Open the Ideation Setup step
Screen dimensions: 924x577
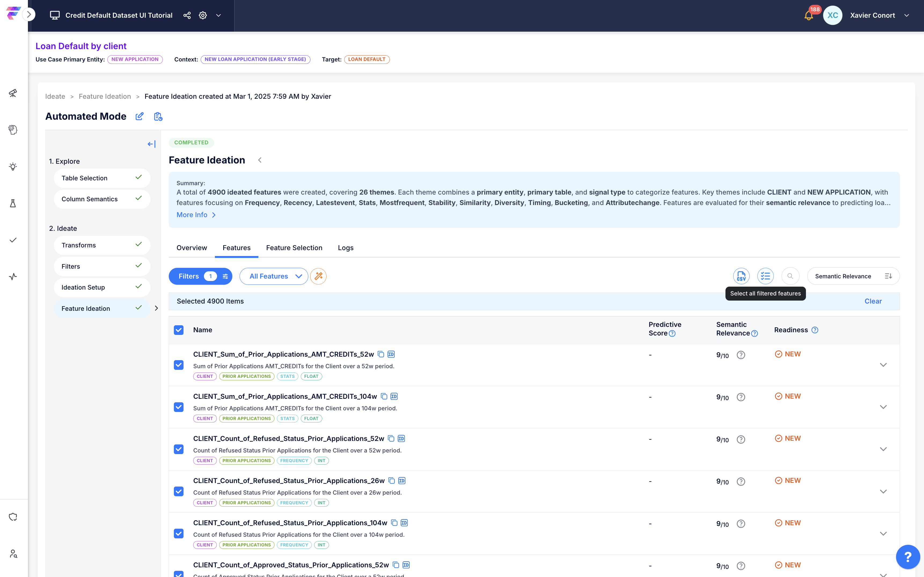[102, 287]
